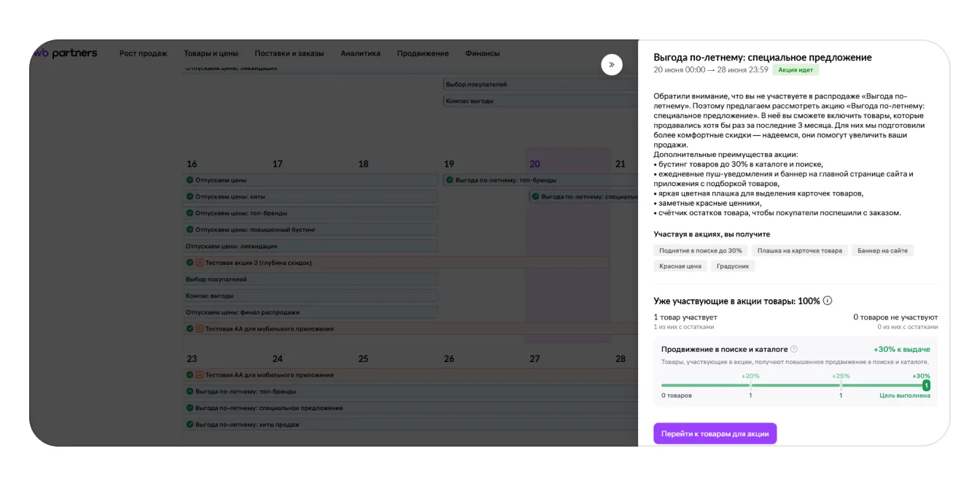This screenshot has width=980, height=486.
Task: Click green check on Отпускаем цены: повышенный бустинг
Action: tap(190, 230)
